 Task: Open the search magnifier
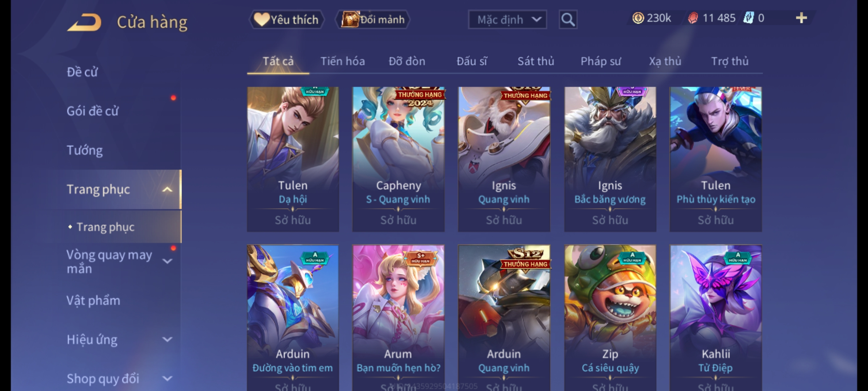(x=568, y=20)
